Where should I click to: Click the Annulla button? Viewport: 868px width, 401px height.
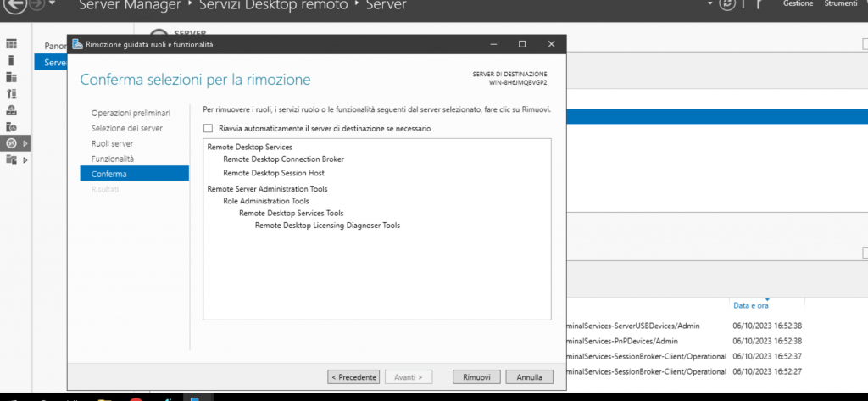(530, 376)
